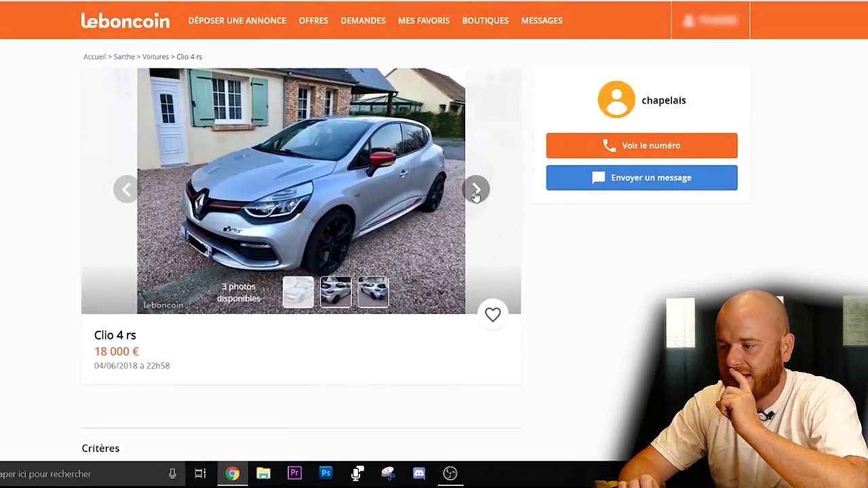Click the Critères section heading
Image resolution: width=868 pixels, height=488 pixels.
[x=100, y=448]
